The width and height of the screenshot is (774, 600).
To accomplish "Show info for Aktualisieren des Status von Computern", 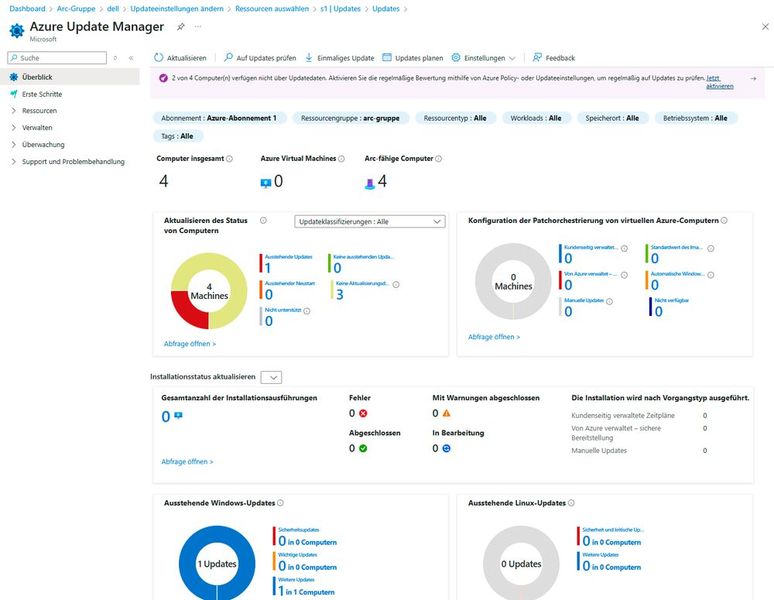I will 263,221.
